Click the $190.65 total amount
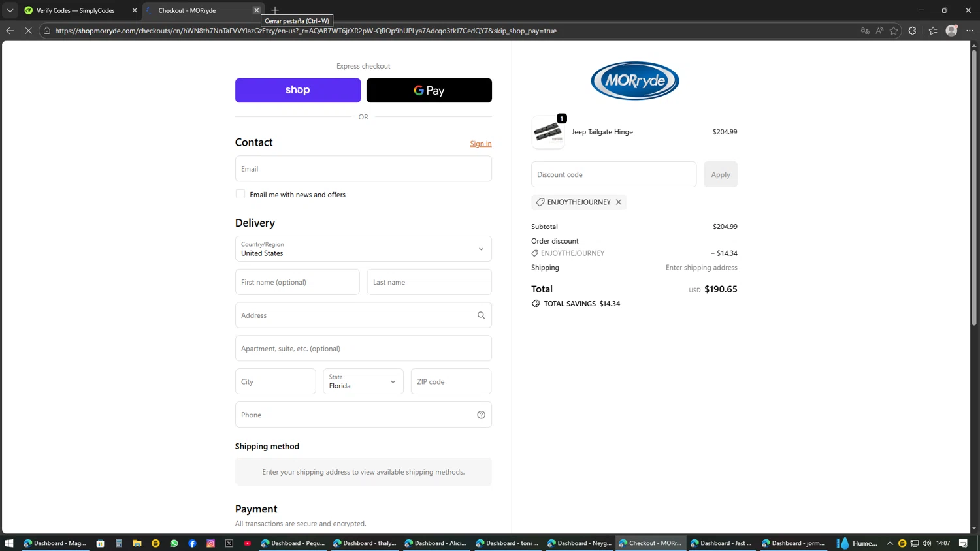The image size is (980, 551). (721, 289)
